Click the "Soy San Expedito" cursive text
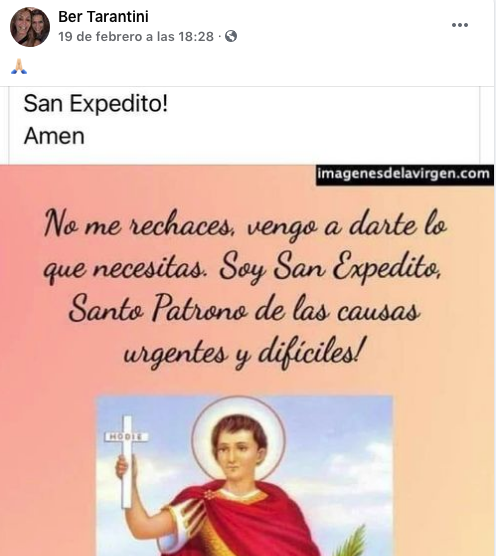 point(330,267)
